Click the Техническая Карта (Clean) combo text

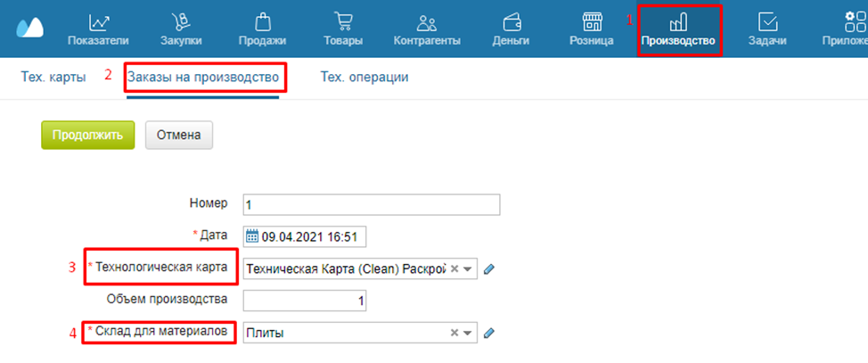click(x=346, y=268)
